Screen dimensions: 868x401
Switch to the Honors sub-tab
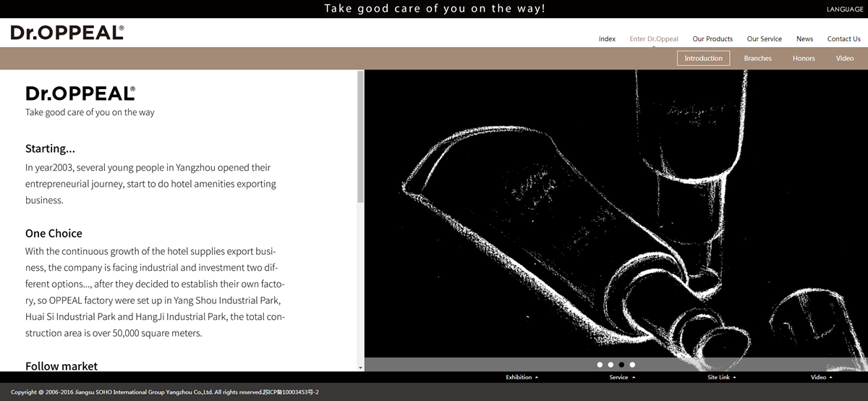(x=804, y=59)
